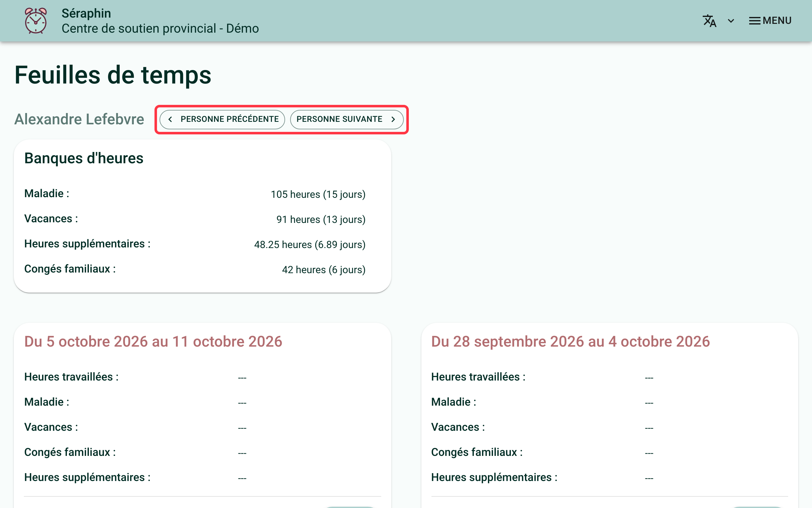The height and width of the screenshot is (508, 812).
Task: Click Maladie label in 5 octobre card
Action: pos(47,402)
